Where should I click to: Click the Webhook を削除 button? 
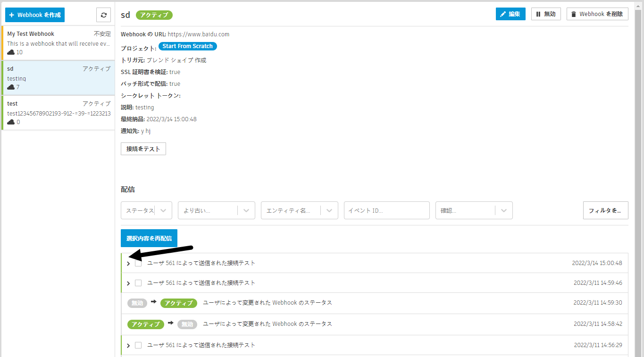[597, 14]
